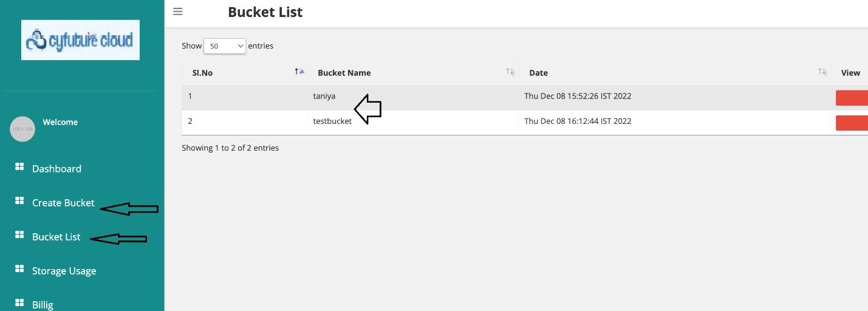Viewport: 868px width, 311px height.
Task: Sort by Date column arrows
Action: 822,72
